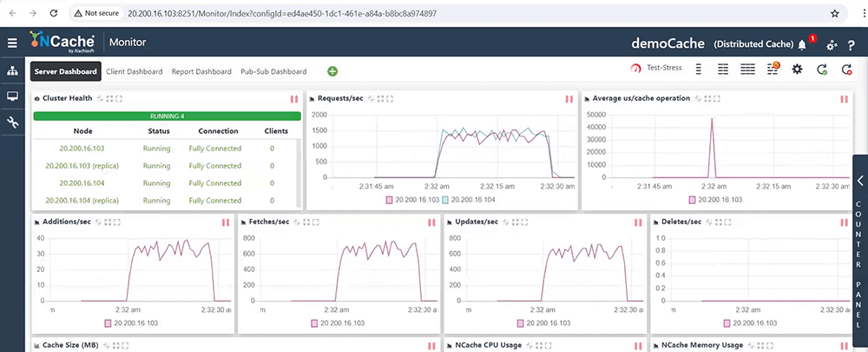Viewport: 868px width, 352px height.
Task: Start the Test-Stress gauge tool
Action: pyautogui.click(x=656, y=68)
